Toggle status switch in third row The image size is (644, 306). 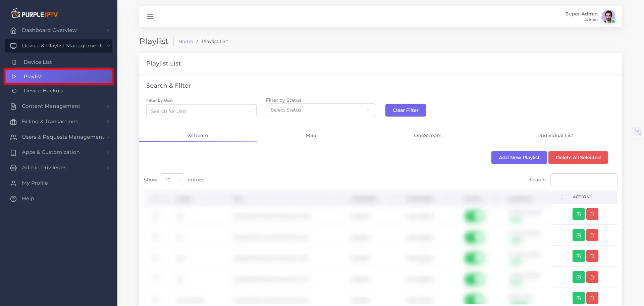click(474, 258)
